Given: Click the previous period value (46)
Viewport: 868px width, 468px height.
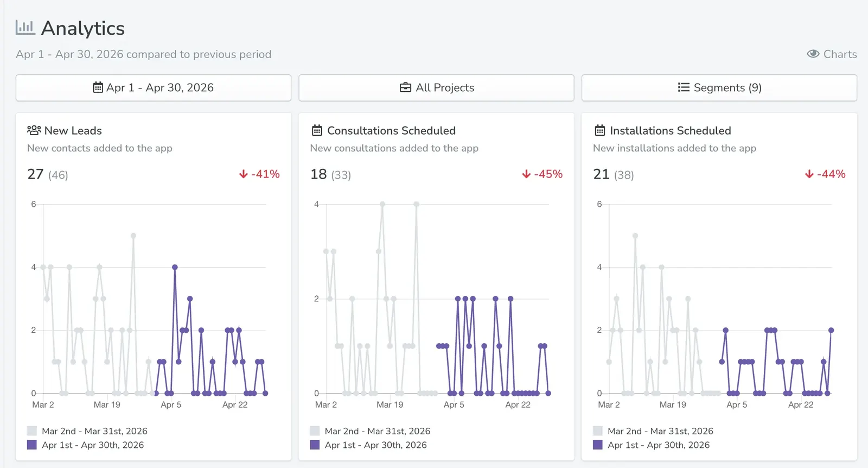Looking at the screenshot, I should pos(58,175).
